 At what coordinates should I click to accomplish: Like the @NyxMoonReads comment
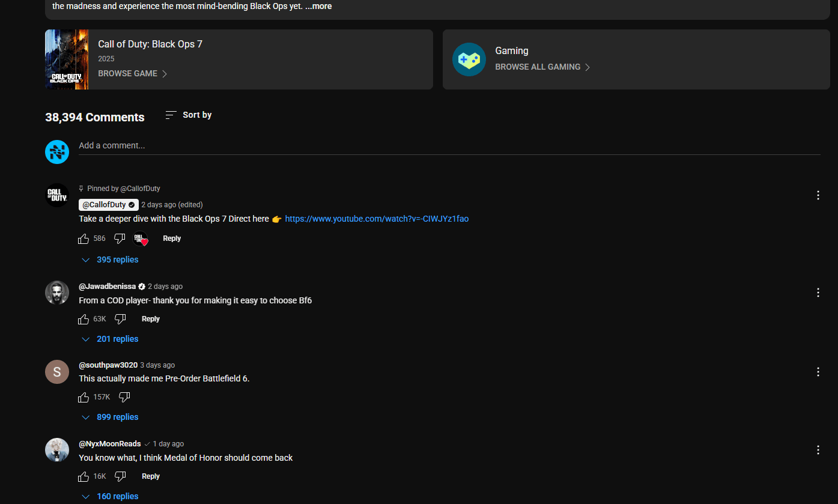pos(83,476)
